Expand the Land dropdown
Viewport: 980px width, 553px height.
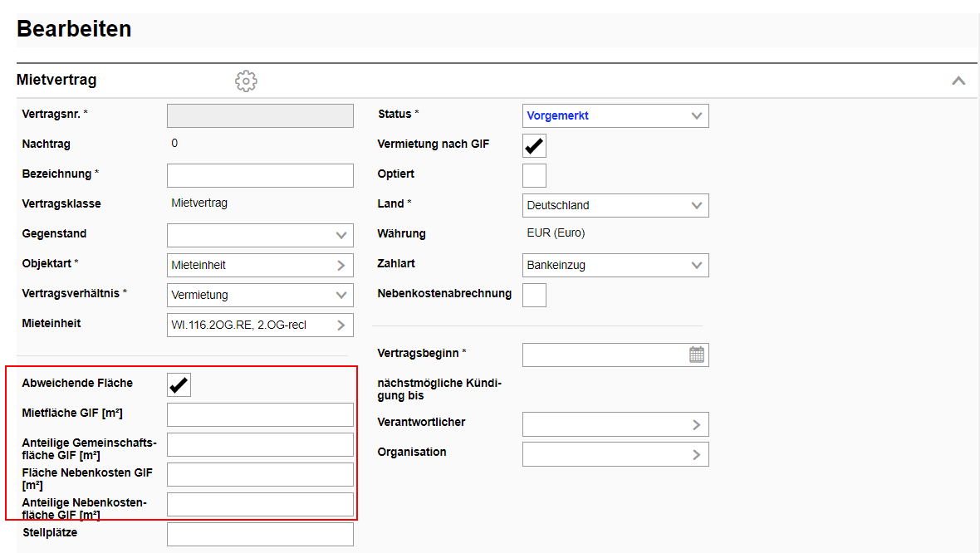[615, 206]
